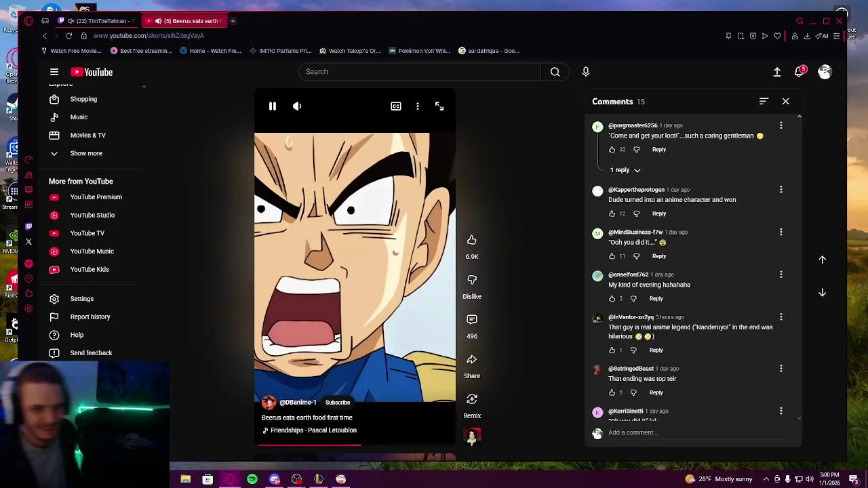Dislike the anselford762 comment
Image resolution: width=868 pixels, height=488 pixels.
pos(633,299)
